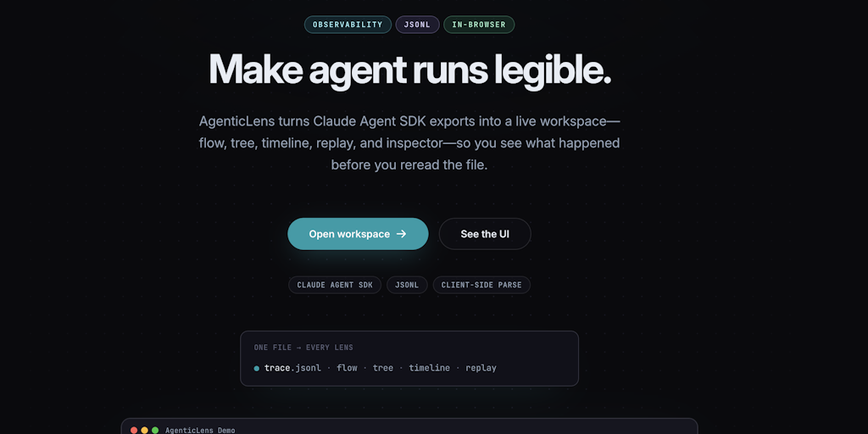Click the purple JSONL badge at top
Viewport: 868px width, 434px height.
click(x=417, y=25)
